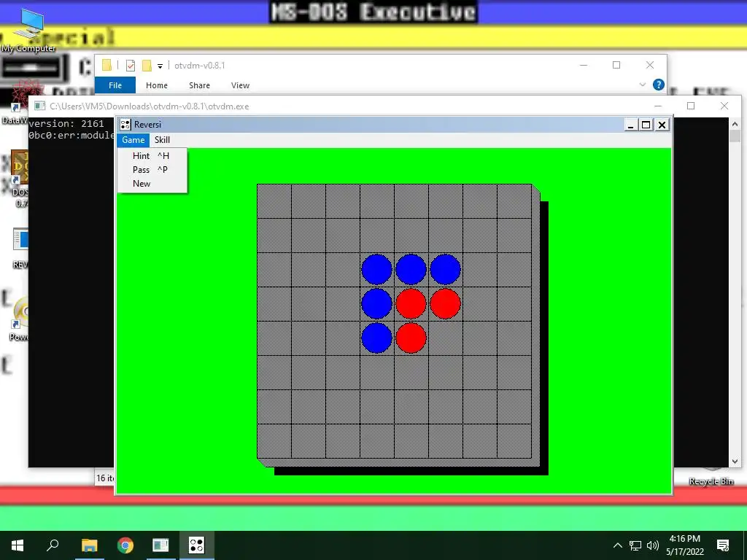This screenshot has width=747, height=560.
Task: Minimize the Reversi window
Action: [x=631, y=125]
